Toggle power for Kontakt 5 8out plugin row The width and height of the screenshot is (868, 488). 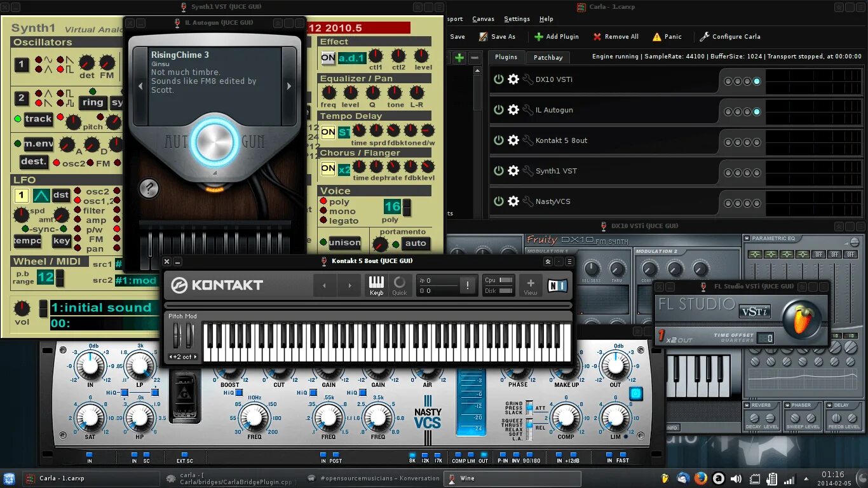(499, 140)
